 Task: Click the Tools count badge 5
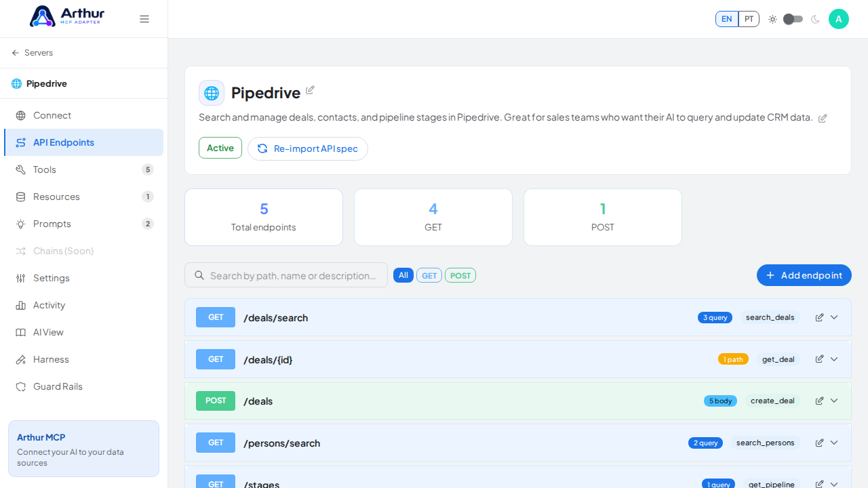(x=148, y=169)
